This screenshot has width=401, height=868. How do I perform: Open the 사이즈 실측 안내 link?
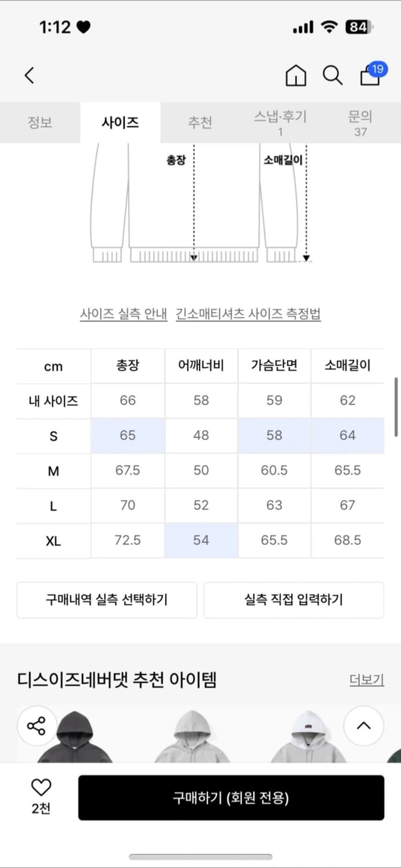click(x=123, y=314)
